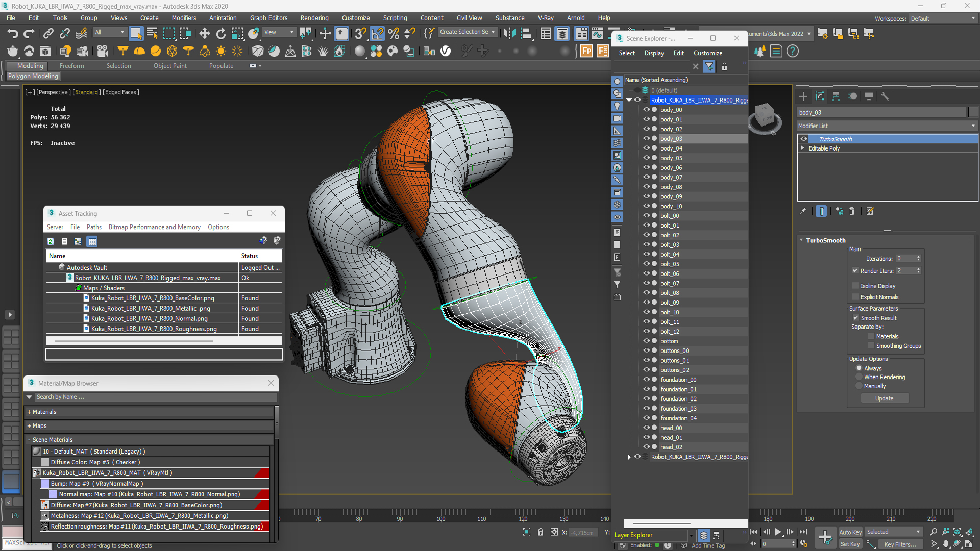The width and height of the screenshot is (980, 551).
Task: Click the Set Keys big plus button
Action: tap(825, 537)
